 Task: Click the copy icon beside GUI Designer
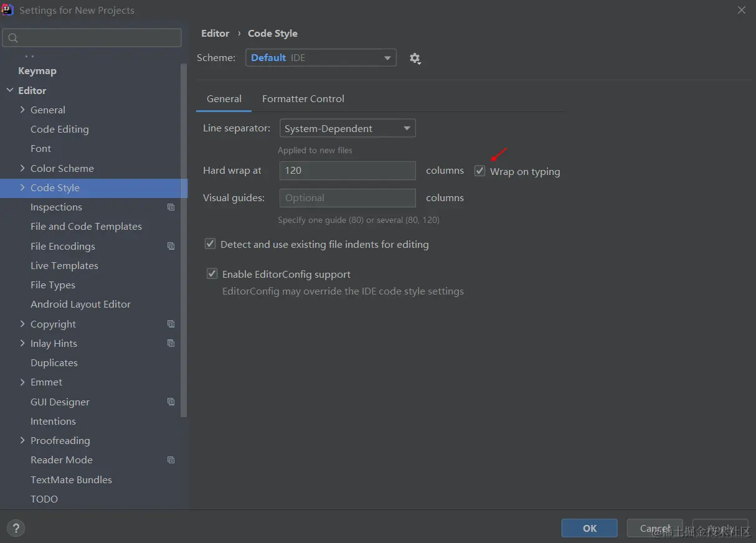pos(171,402)
